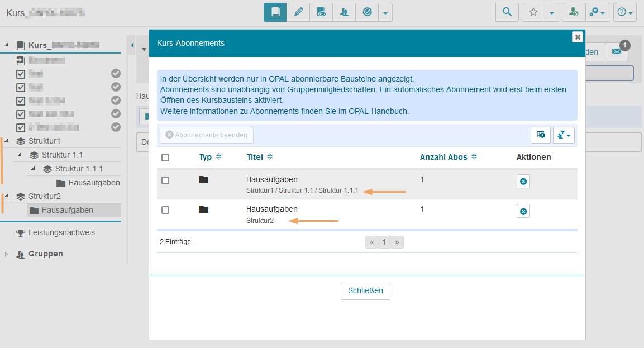
Task: Click the course view book icon
Action: click(275, 12)
